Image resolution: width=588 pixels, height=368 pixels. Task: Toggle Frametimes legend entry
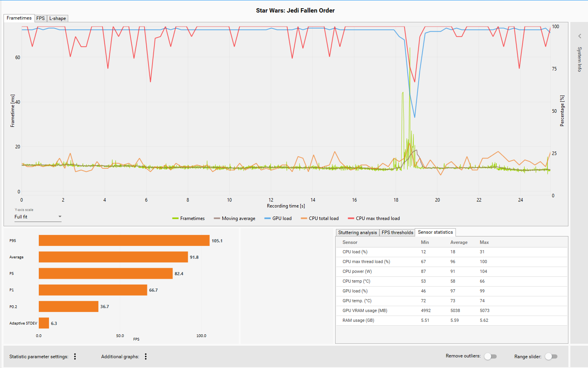189,218
